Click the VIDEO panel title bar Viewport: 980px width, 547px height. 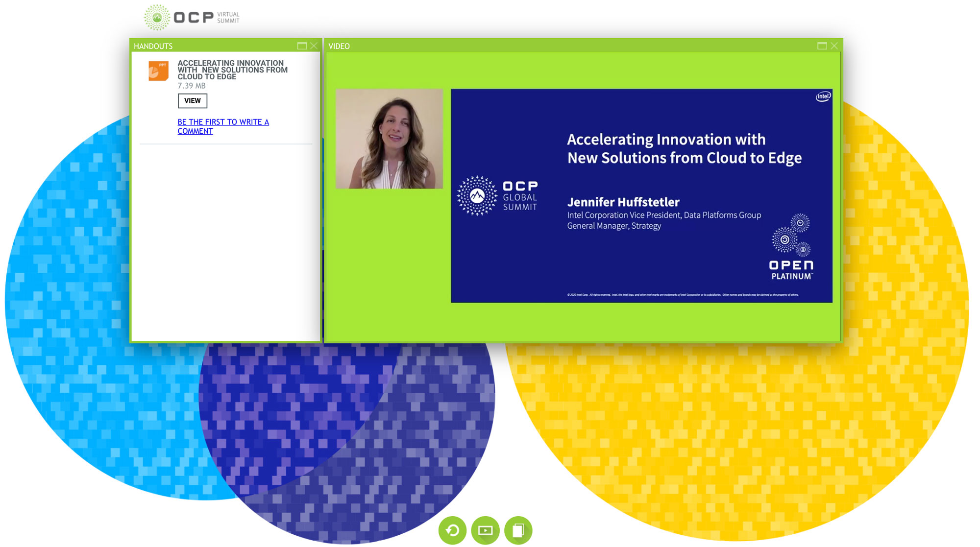[x=583, y=46]
